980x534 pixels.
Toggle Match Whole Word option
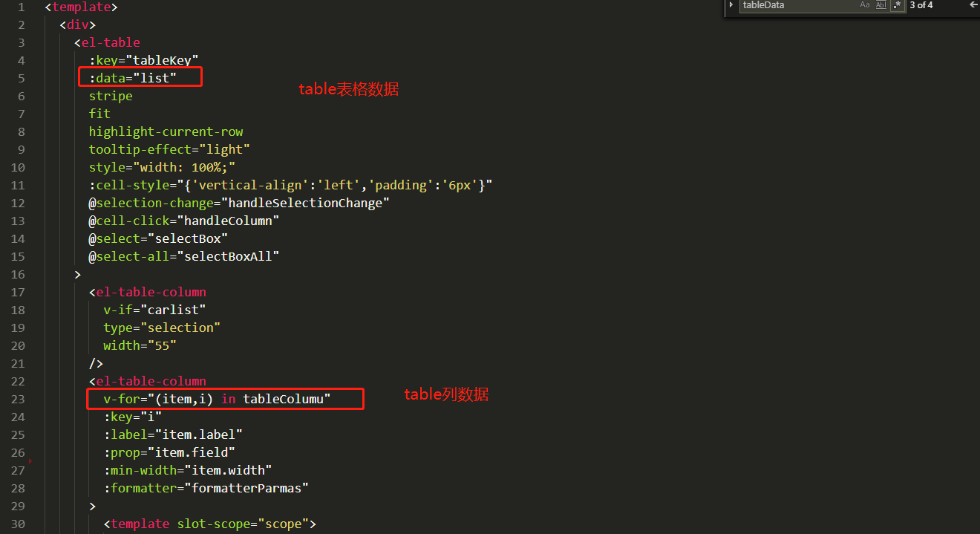click(881, 5)
